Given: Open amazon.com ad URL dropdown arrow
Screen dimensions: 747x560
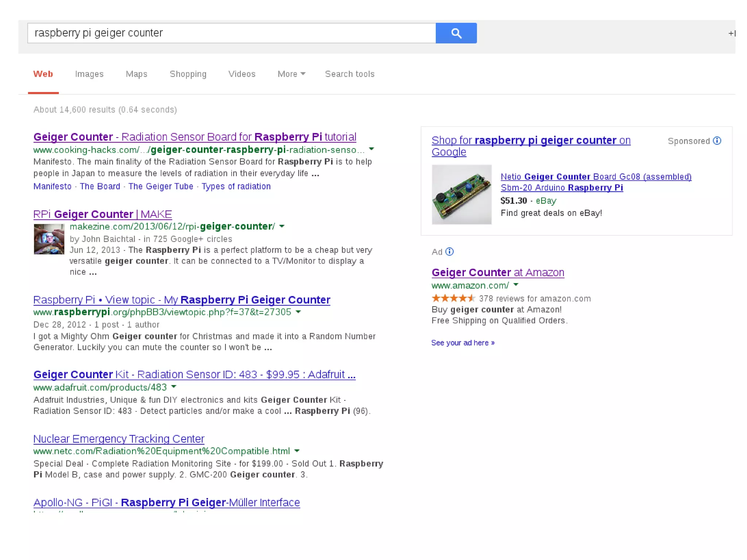Looking at the screenshot, I should pyautogui.click(x=516, y=285).
